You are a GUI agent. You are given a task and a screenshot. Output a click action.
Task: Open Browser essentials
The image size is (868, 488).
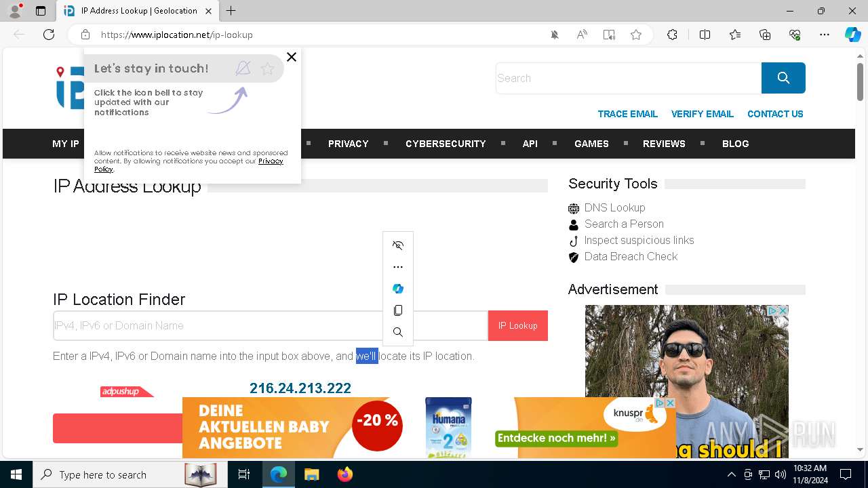[795, 35]
